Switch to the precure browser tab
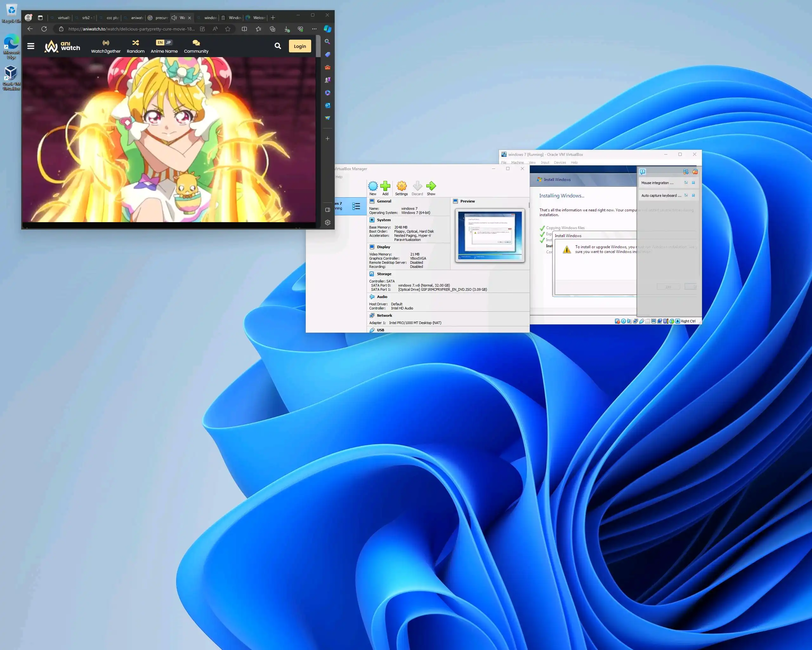812x650 pixels. coord(158,18)
